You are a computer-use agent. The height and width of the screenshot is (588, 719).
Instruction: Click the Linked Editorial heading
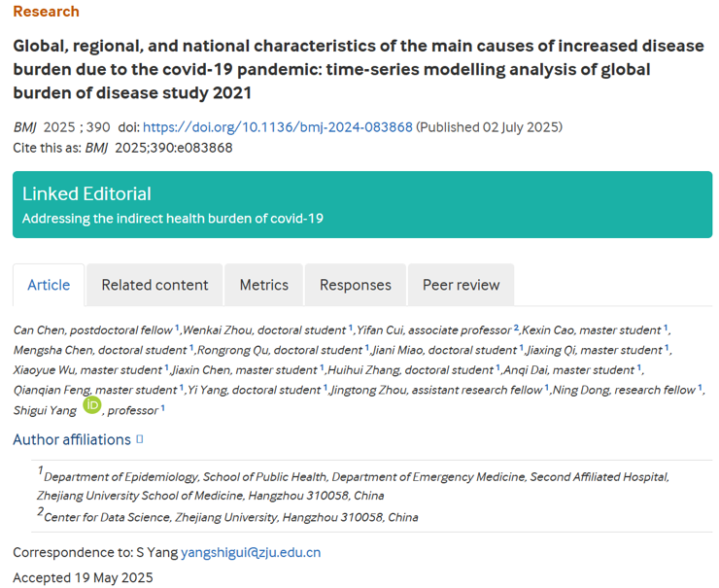(86, 193)
